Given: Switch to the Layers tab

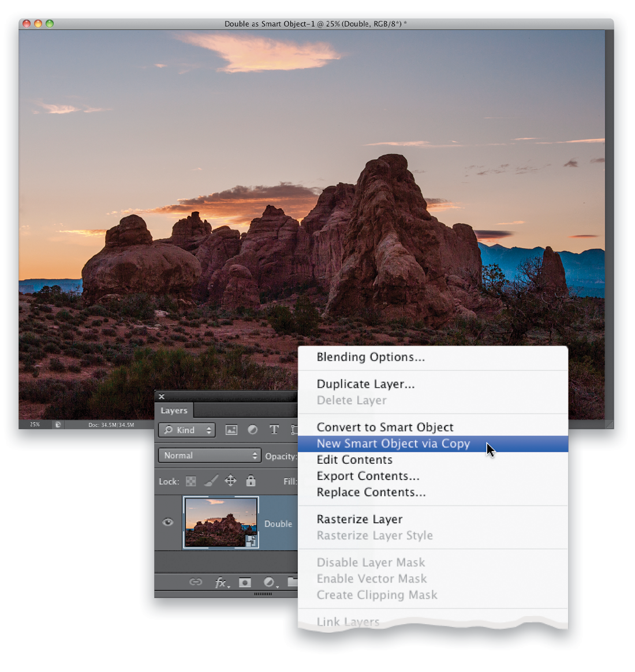Looking at the screenshot, I should 174,410.
